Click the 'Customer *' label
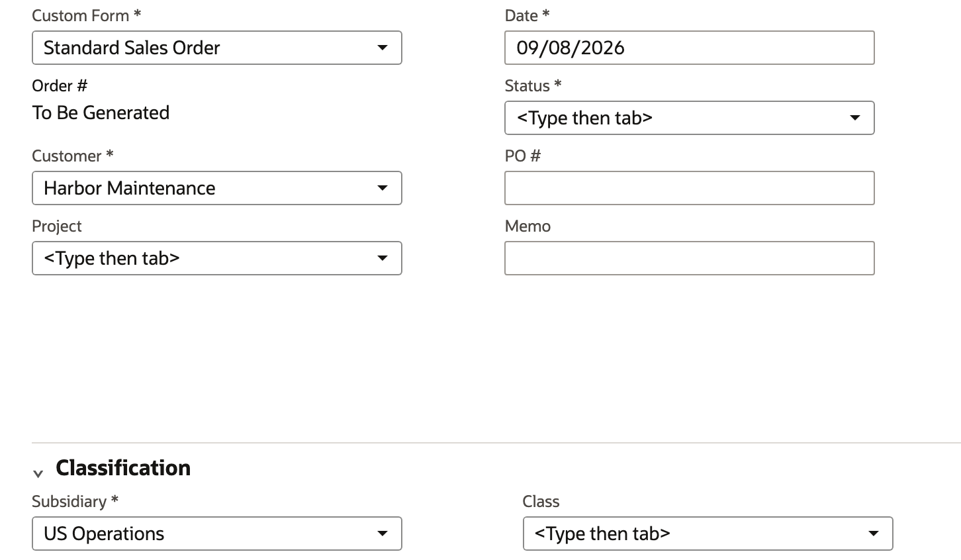This screenshot has height=560, width=961. [x=73, y=156]
